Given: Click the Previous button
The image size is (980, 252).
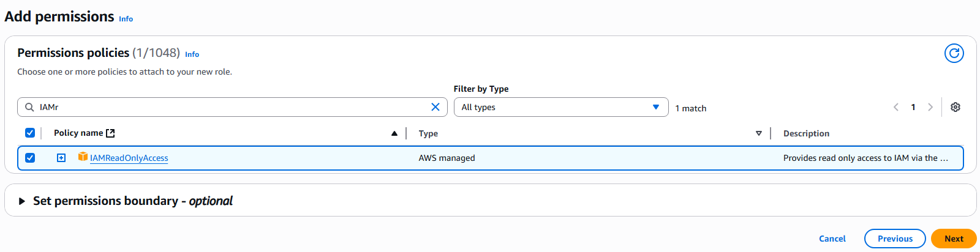Looking at the screenshot, I should coord(895,239).
